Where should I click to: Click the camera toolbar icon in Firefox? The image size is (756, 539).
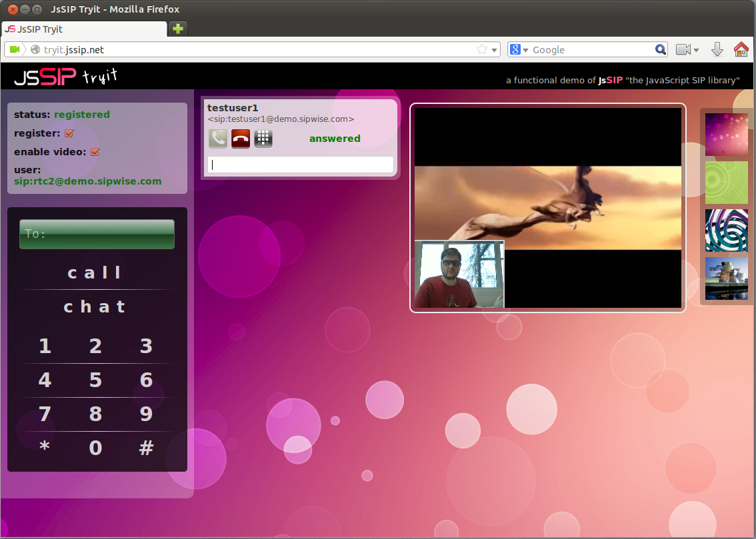point(683,49)
